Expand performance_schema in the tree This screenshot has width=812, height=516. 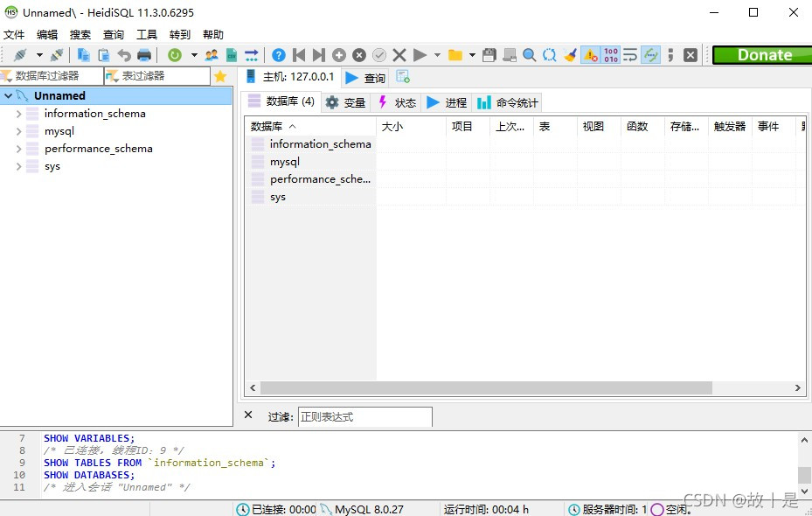tap(18, 149)
